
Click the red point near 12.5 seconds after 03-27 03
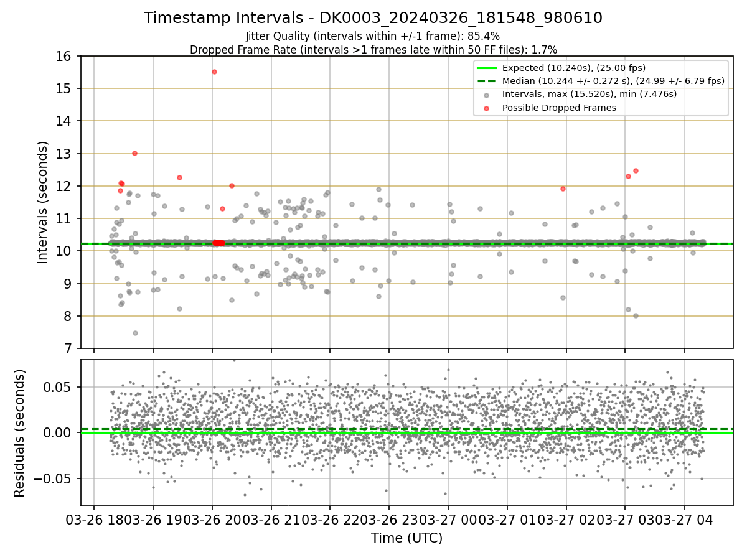(636, 170)
